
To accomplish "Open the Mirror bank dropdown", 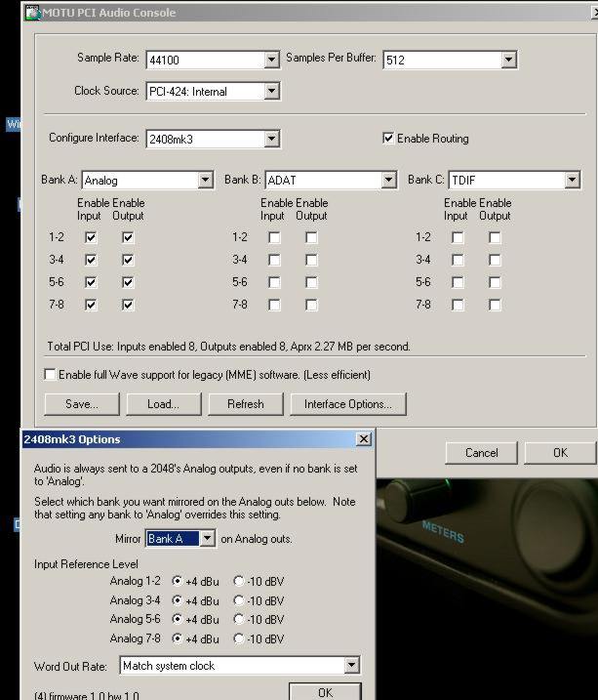I will (x=207, y=539).
